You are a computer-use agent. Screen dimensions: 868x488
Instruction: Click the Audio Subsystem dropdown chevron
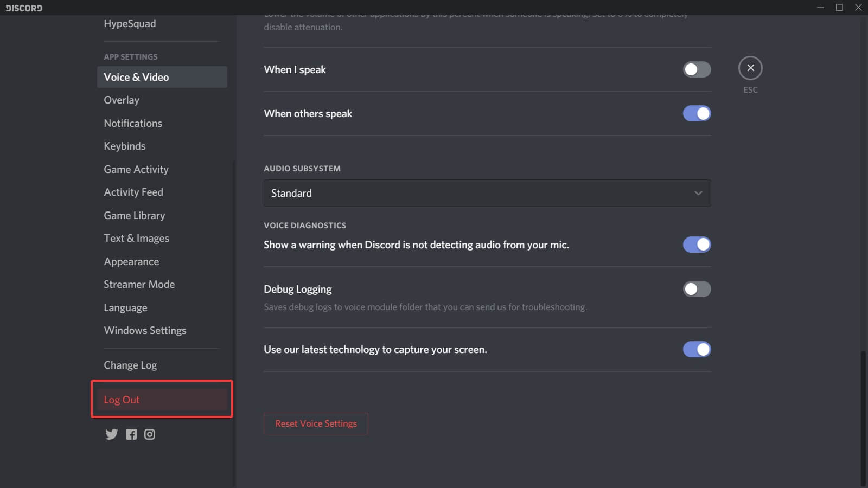(698, 193)
